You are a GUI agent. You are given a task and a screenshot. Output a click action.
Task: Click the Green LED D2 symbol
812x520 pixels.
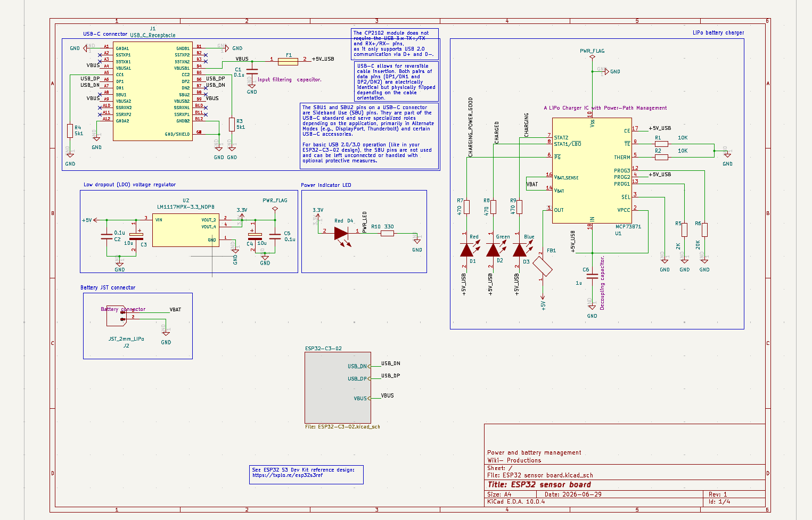pos(493,250)
